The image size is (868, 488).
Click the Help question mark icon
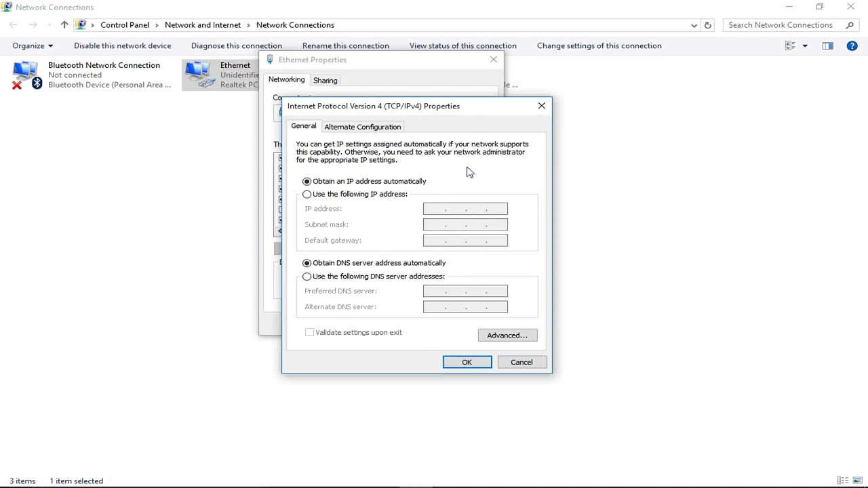point(852,46)
